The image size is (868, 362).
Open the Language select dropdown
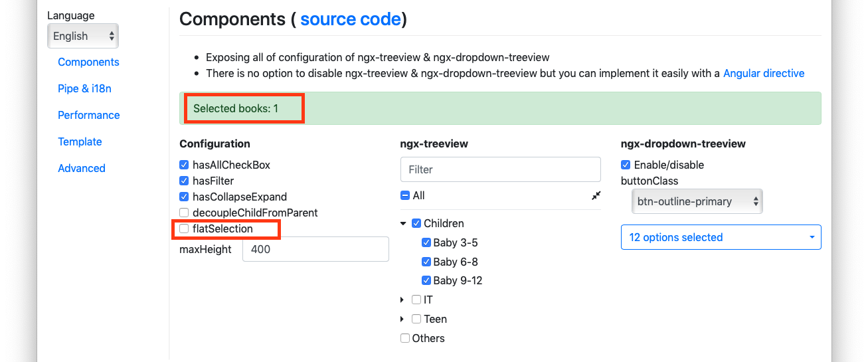83,36
